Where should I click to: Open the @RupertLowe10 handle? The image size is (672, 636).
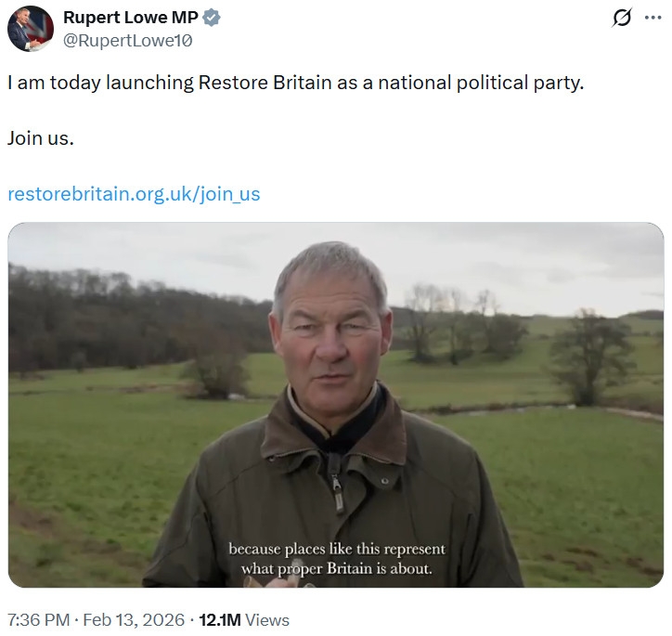pos(128,39)
